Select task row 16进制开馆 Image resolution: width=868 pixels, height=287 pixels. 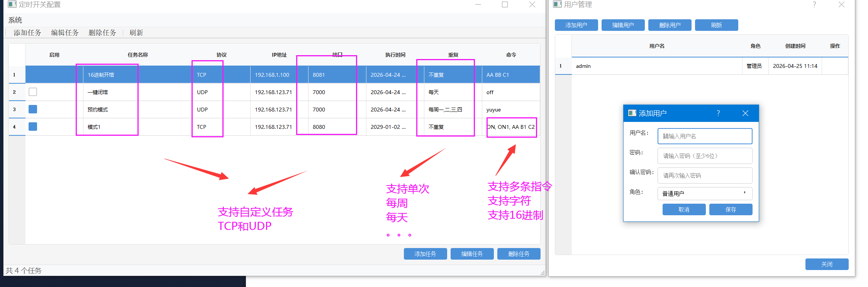click(x=283, y=74)
